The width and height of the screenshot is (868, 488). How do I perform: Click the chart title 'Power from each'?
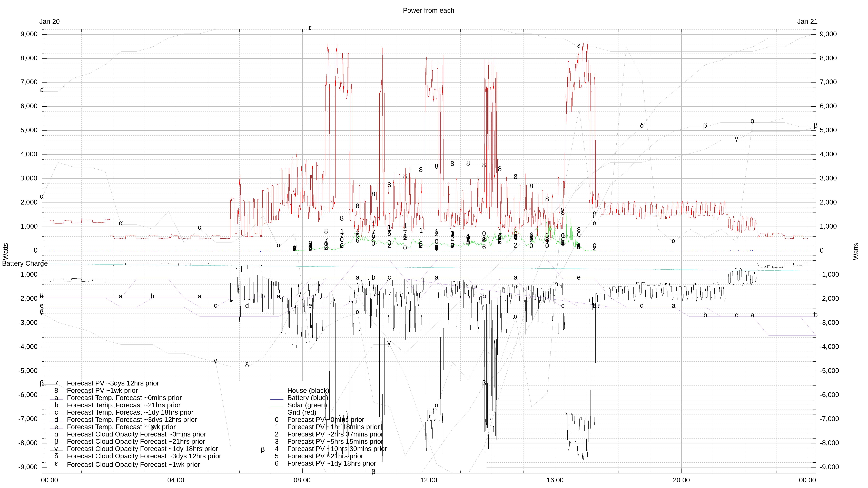point(428,11)
